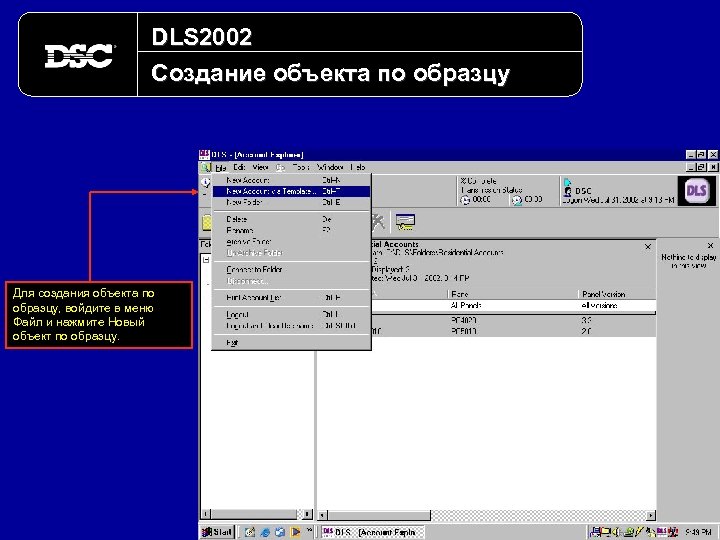Click the Internet Explorer quick launch icon

click(265, 532)
